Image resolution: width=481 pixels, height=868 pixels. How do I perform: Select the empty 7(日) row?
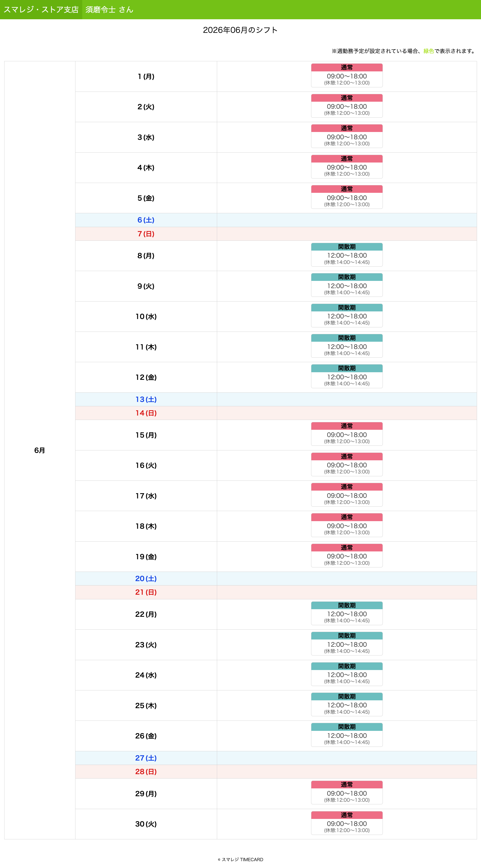(x=276, y=234)
